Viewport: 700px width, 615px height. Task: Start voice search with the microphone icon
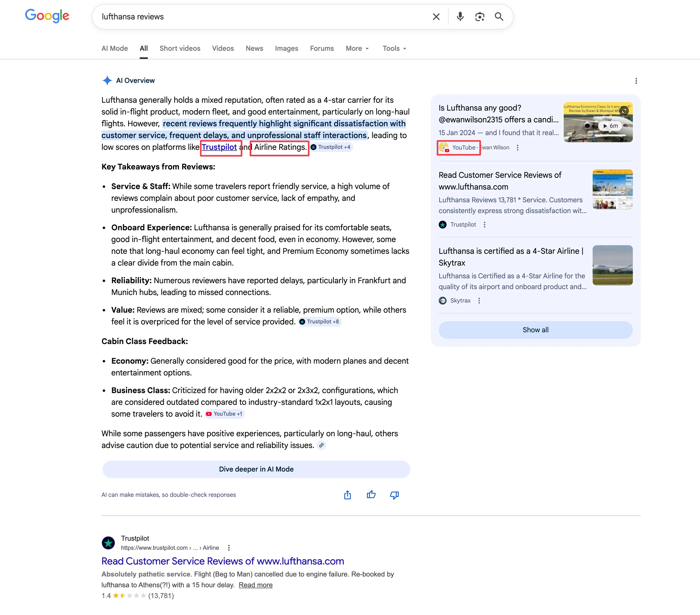(x=460, y=17)
